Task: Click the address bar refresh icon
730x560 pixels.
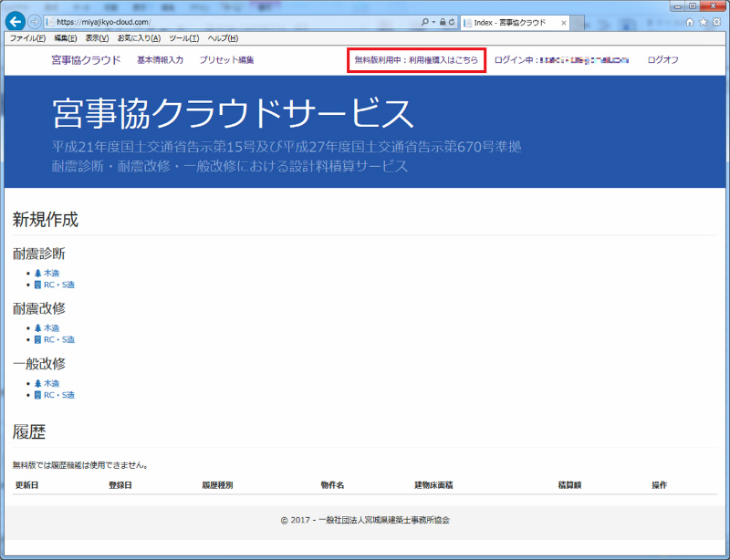Action: pyautogui.click(x=452, y=22)
